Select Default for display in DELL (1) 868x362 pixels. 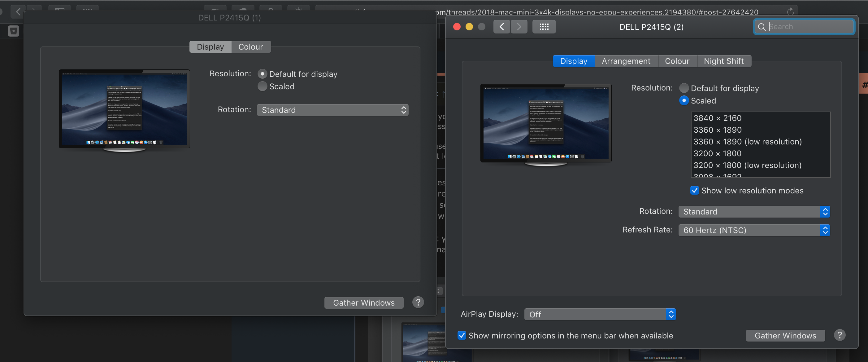pos(262,74)
